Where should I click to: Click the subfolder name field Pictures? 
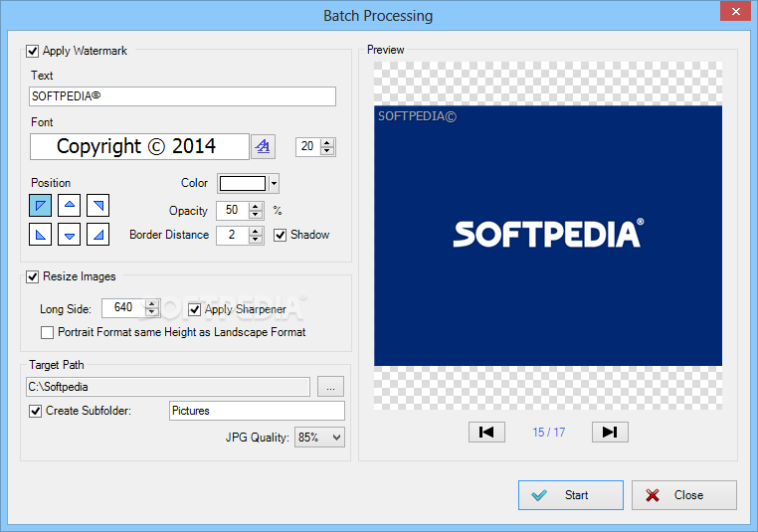(257, 411)
